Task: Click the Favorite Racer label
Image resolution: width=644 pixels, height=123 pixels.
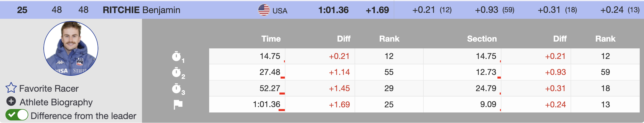Action: click(x=49, y=89)
